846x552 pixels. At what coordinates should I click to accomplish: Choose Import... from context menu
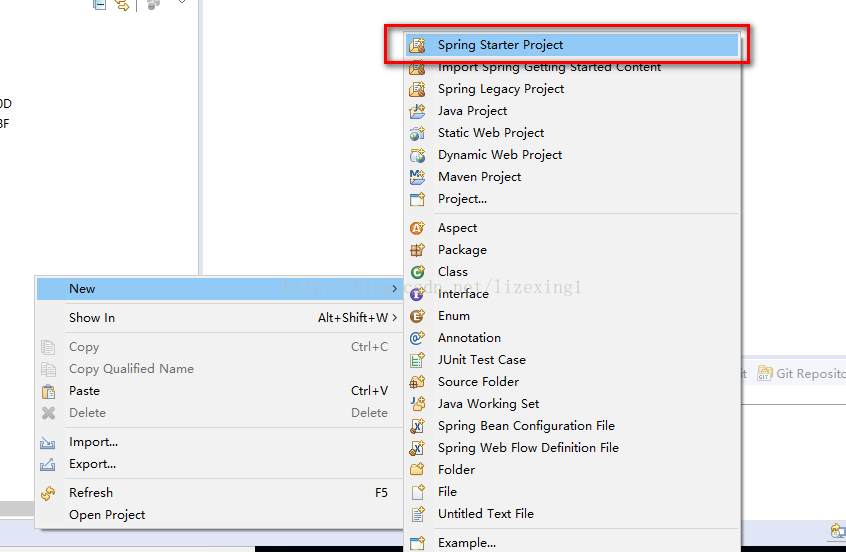coord(220,442)
